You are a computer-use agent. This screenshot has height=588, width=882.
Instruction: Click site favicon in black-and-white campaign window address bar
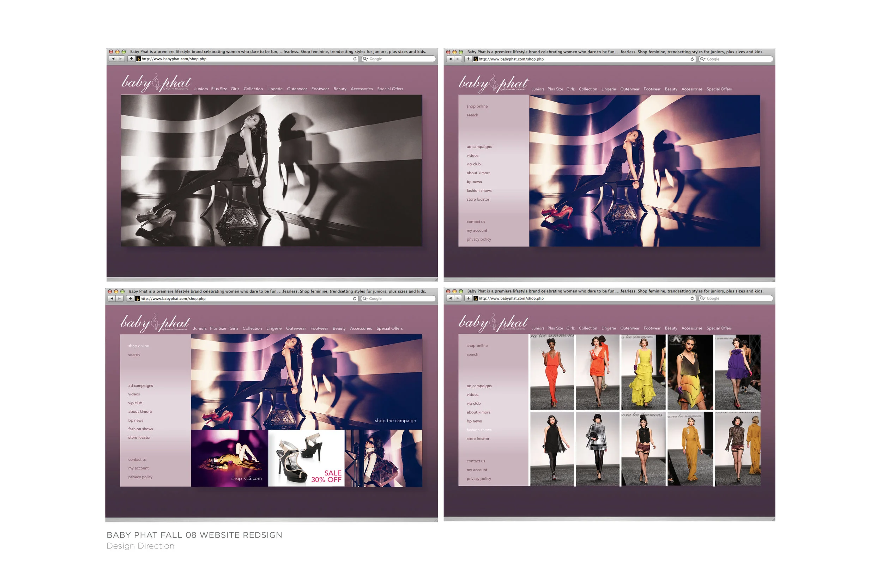(138, 59)
